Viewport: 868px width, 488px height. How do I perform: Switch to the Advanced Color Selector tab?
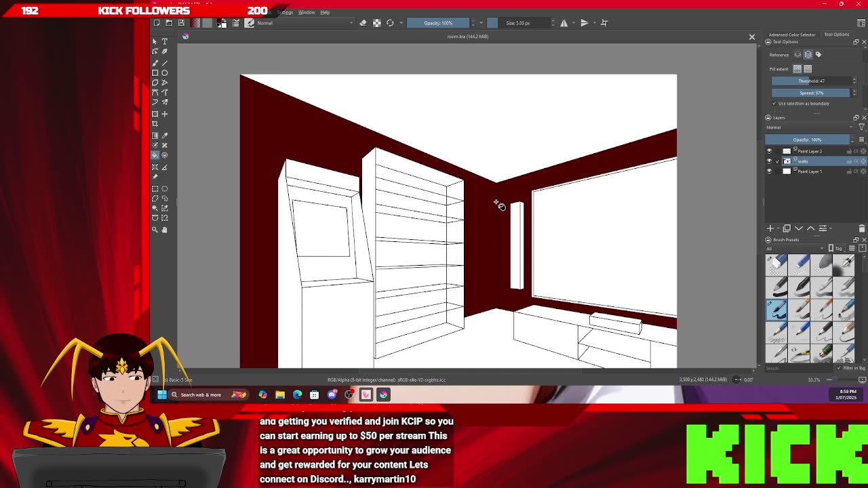[x=792, y=35]
